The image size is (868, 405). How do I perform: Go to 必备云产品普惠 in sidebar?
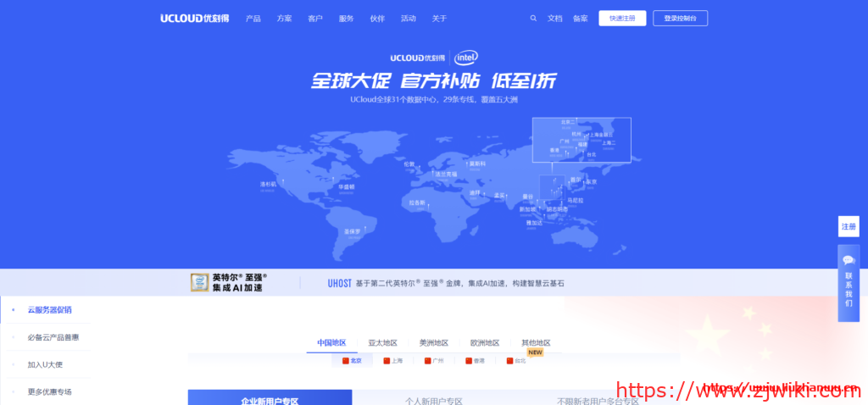pyautogui.click(x=53, y=337)
